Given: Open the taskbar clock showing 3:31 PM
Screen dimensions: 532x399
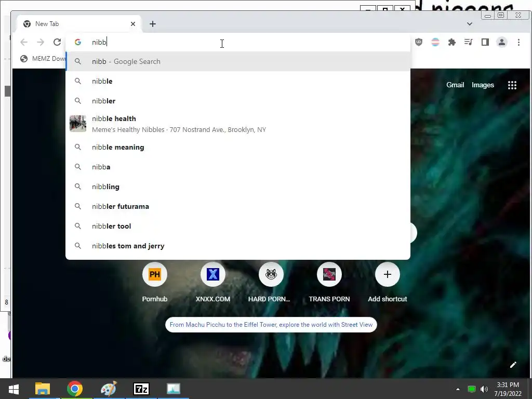Looking at the screenshot, I should click(x=508, y=389).
